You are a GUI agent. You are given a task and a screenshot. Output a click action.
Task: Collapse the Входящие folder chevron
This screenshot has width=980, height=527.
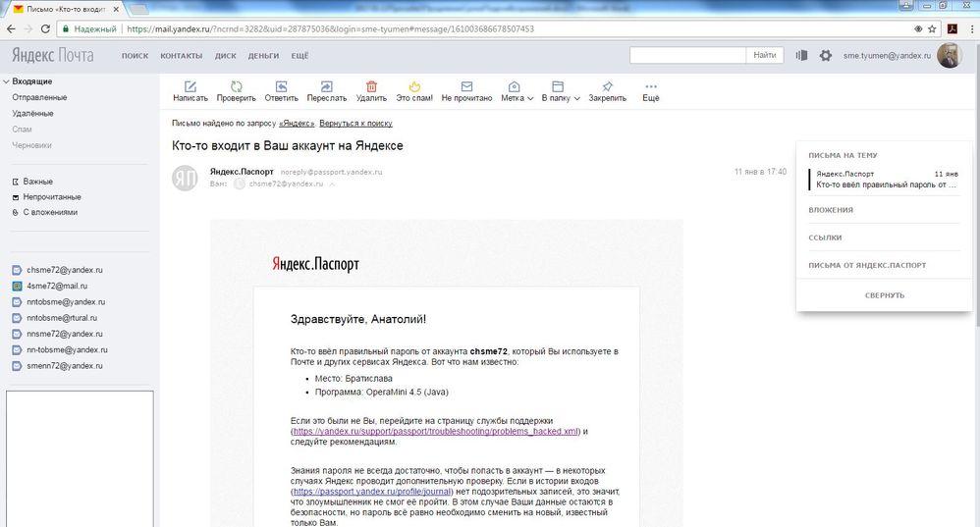click(x=6, y=81)
